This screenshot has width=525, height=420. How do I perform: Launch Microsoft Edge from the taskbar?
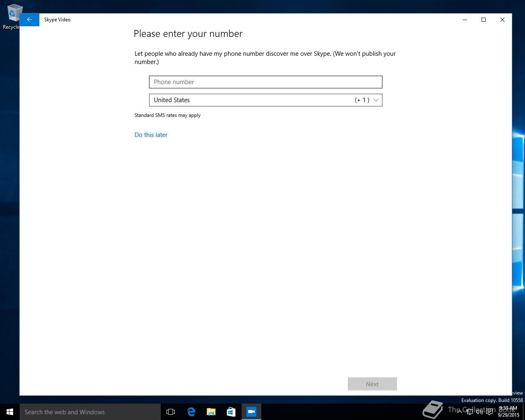pyautogui.click(x=191, y=412)
